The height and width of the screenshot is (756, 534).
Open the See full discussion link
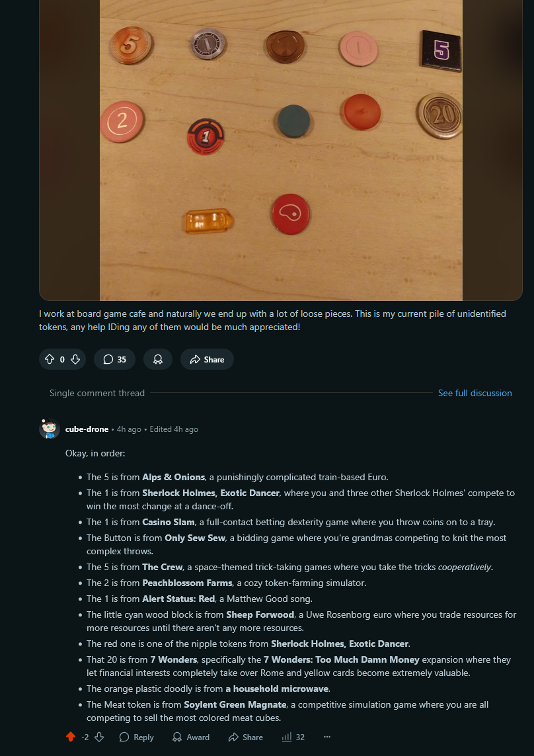point(475,393)
